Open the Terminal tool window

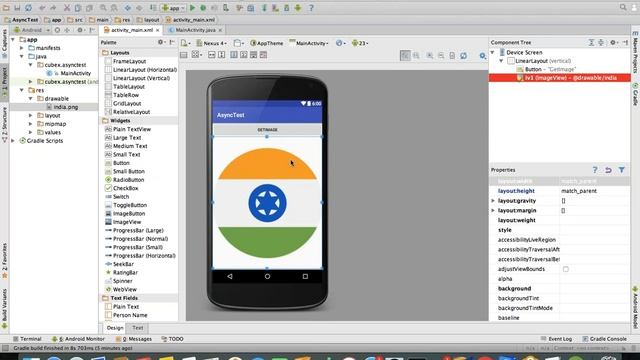coord(27,339)
